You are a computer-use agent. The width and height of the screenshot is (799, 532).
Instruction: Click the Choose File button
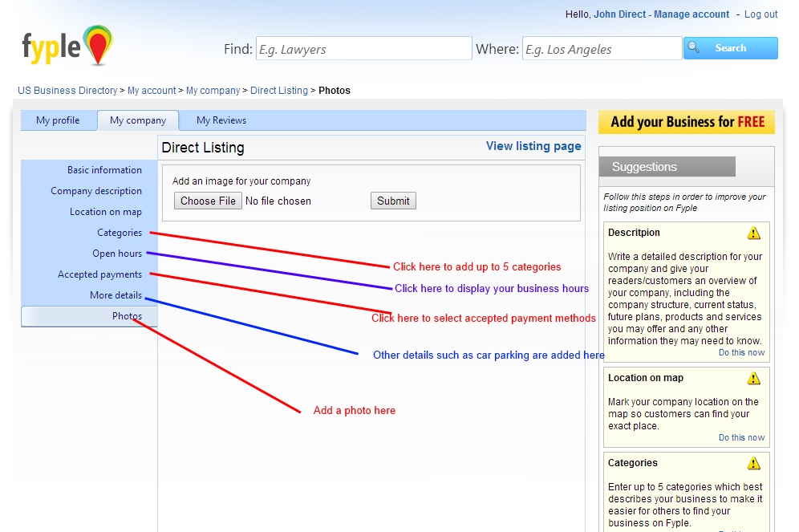[x=208, y=201]
